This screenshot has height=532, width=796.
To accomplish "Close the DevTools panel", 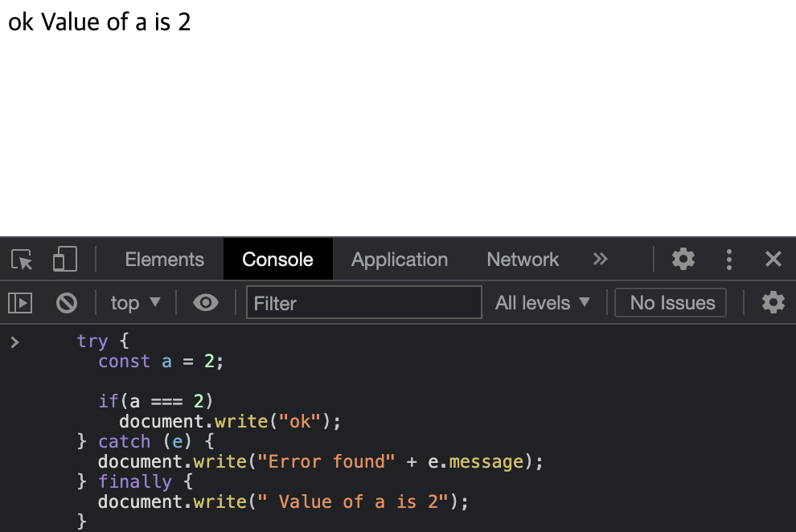I will [x=773, y=259].
